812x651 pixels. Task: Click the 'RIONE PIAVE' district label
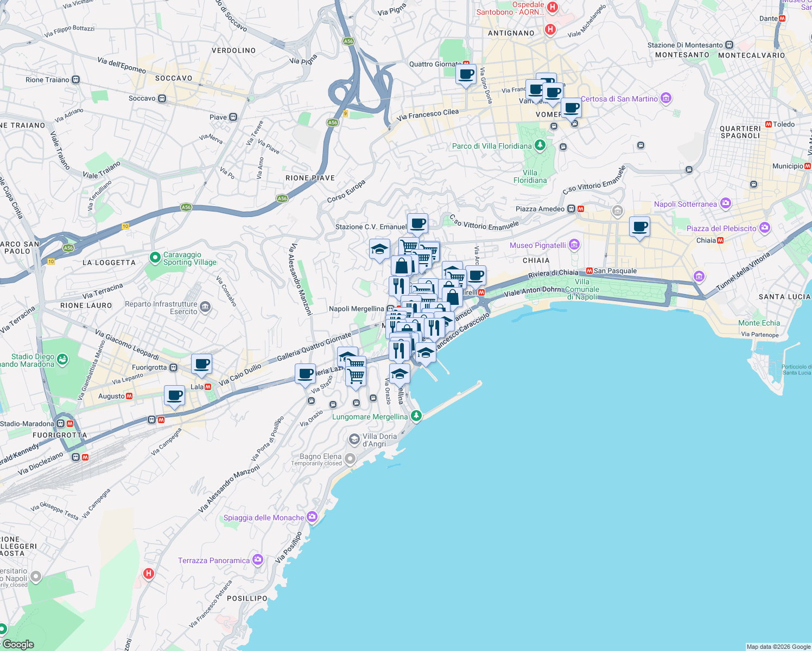coord(310,178)
